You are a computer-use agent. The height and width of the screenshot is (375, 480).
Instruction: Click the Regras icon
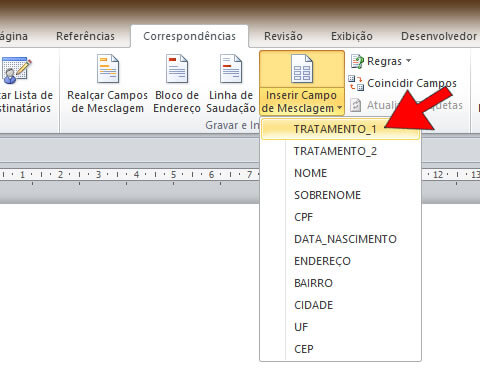(357, 61)
